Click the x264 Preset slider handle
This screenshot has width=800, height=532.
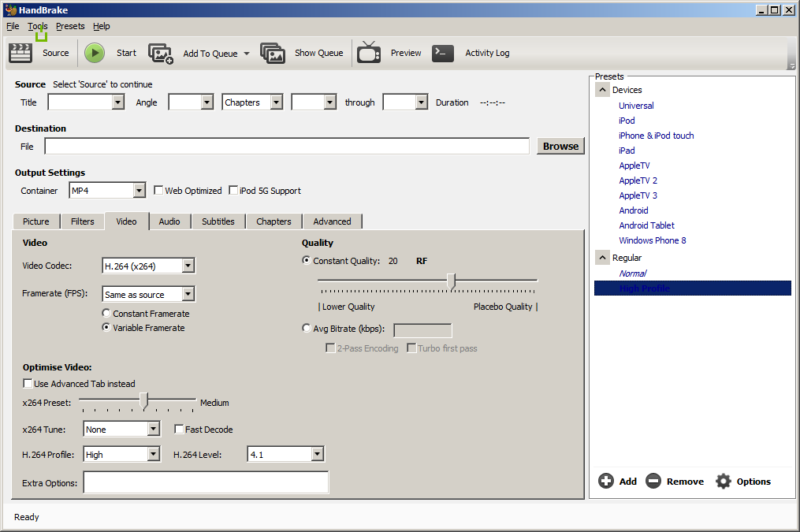tap(144, 401)
